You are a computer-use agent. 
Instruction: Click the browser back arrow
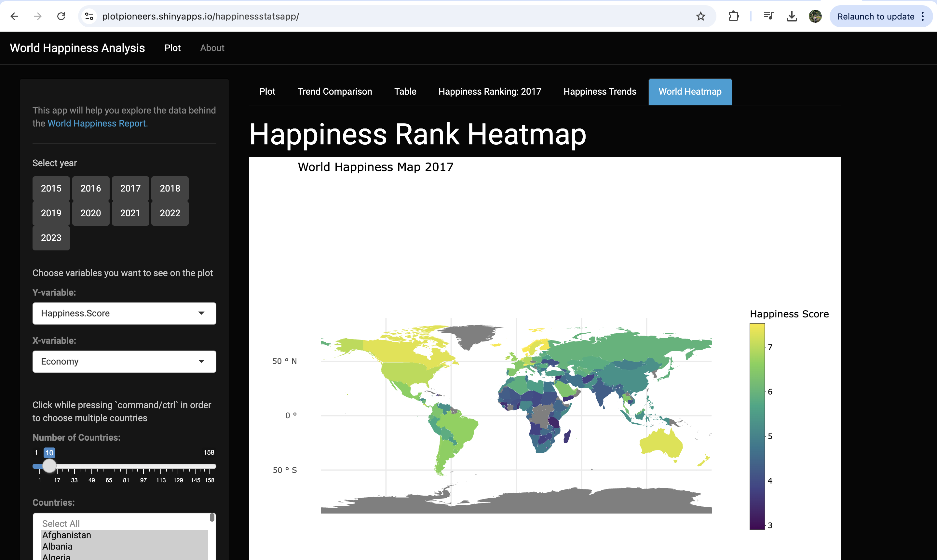tap(14, 16)
